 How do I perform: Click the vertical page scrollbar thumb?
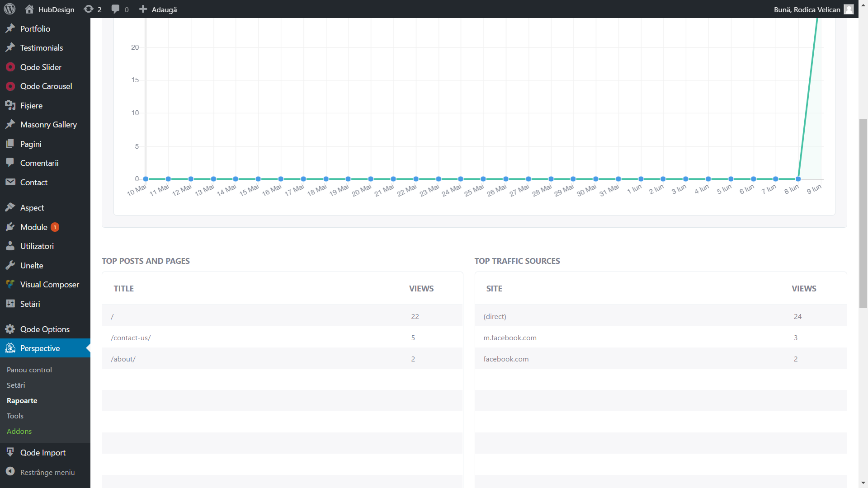pyautogui.click(x=863, y=213)
